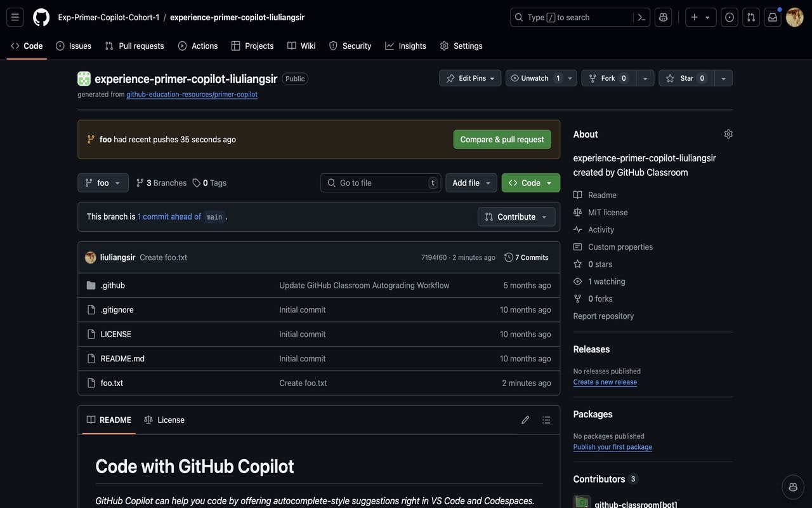
Task: Expand the Edit Pins dropdown
Action: pos(470,78)
